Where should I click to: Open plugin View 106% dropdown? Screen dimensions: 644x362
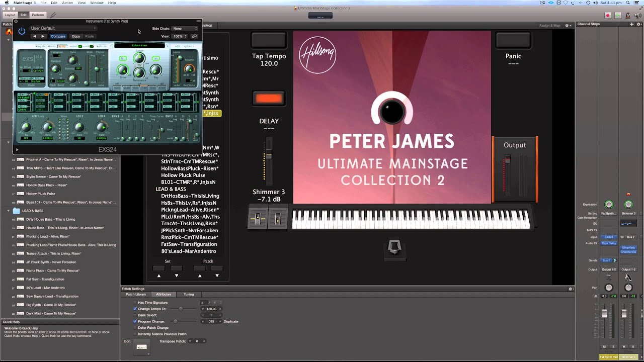pos(179,36)
